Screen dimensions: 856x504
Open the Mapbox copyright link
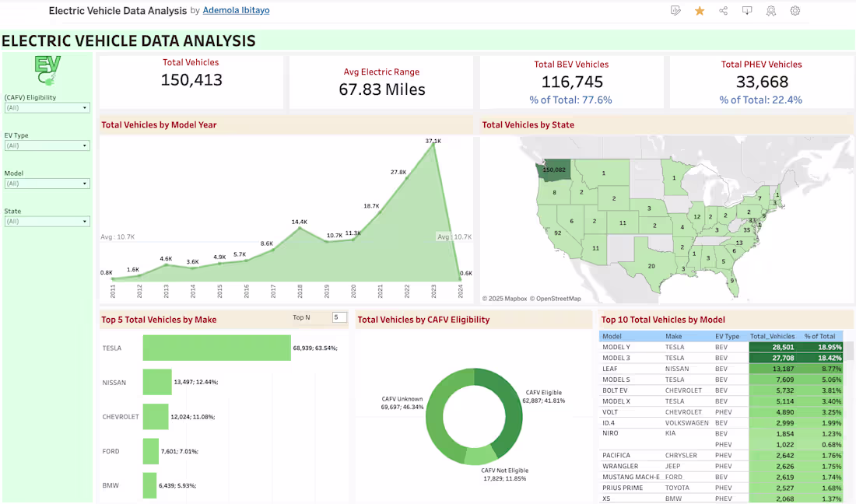tap(514, 298)
